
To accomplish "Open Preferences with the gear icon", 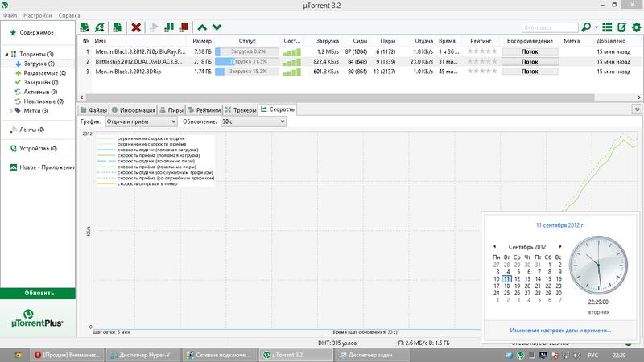I will tap(636, 27).
